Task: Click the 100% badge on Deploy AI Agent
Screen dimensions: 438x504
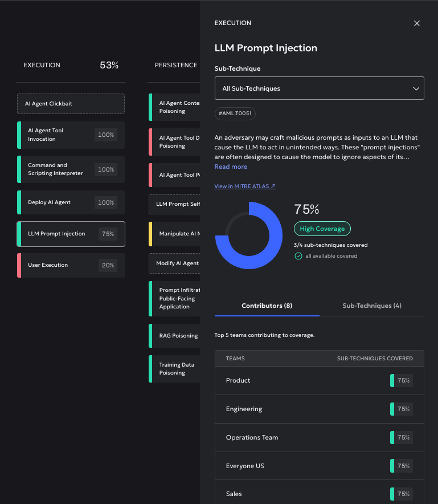Action: tap(105, 202)
